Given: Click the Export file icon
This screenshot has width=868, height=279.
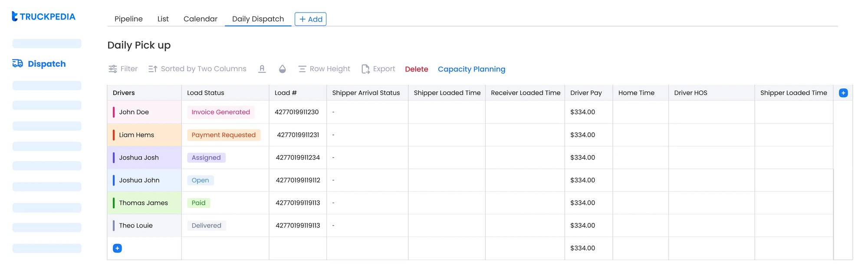Looking at the screenshot, I should point(365,69).
